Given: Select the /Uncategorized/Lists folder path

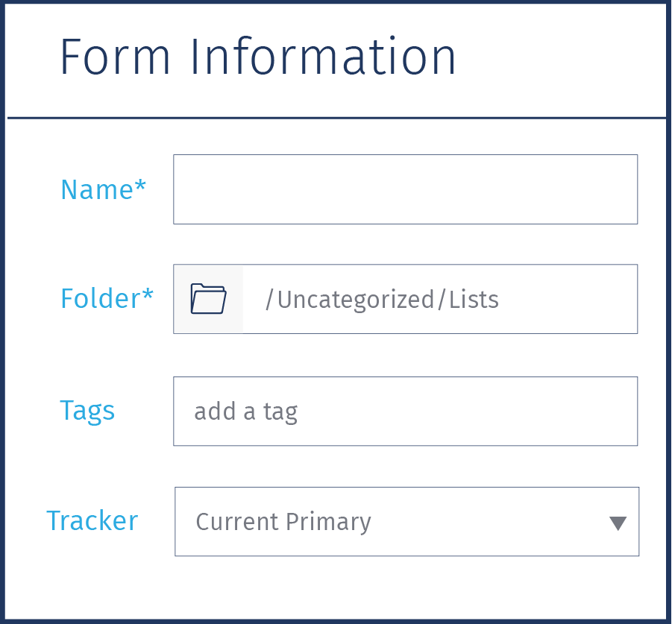Looking at the screenshot, I should (x=382, y=300).
